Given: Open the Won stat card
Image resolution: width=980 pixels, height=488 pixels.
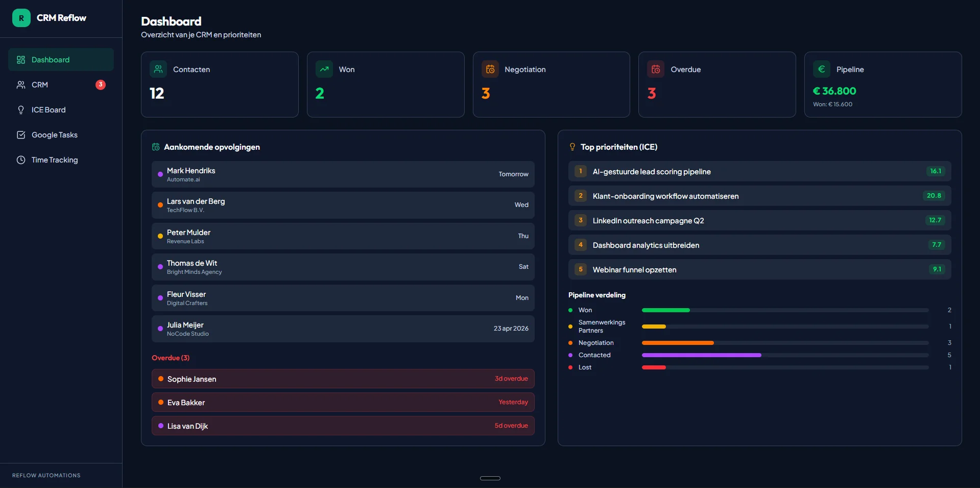Looking at the screenshot, I should point(386,84).
